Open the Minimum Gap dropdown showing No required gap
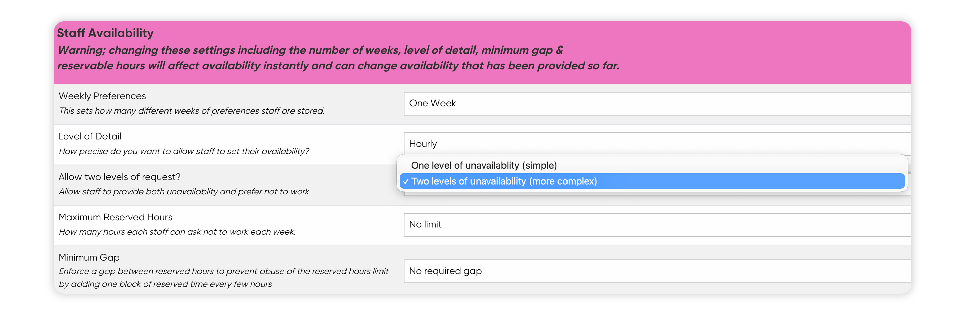980x314 pixels. 657,271
